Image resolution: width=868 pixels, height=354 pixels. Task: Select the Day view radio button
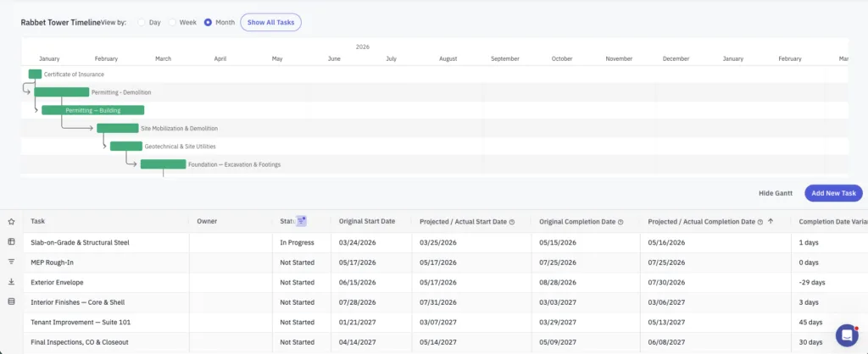coord(142,23)
